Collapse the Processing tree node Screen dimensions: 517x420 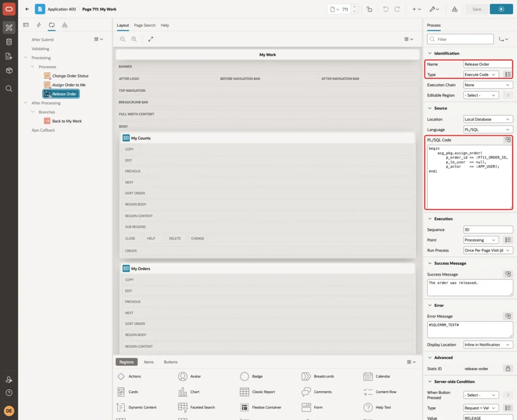(x=25, y=58)
